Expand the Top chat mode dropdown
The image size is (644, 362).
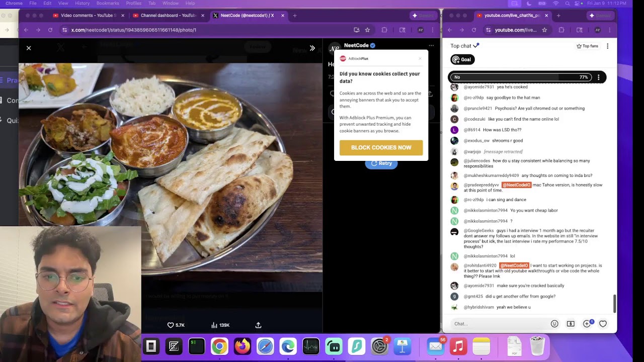tap(465, 46)
